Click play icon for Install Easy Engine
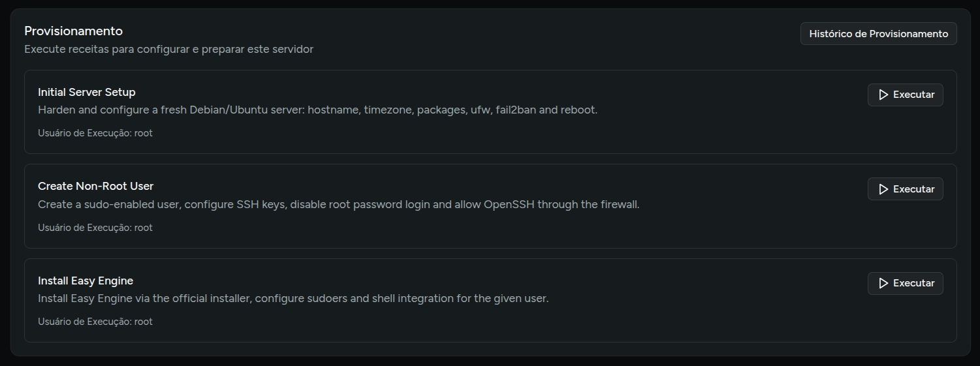The height and width of the screenshot is (366, 980). tap(883, 283)
